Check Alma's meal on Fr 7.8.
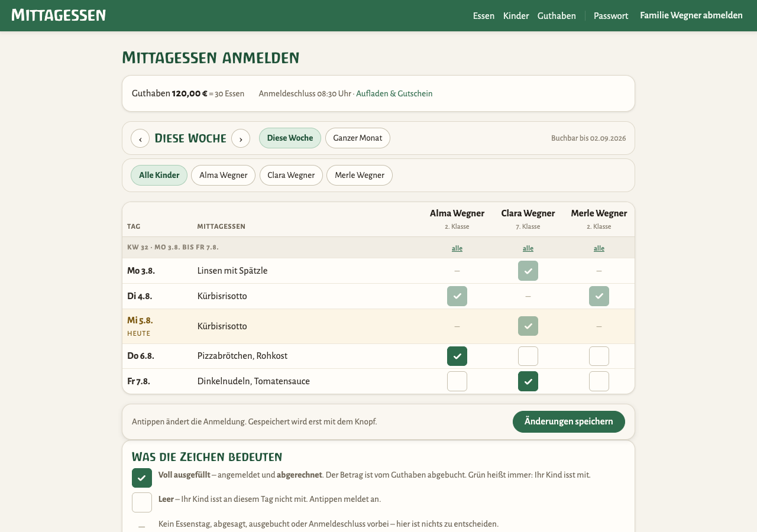Viewport: 757px width, 532px height. pyautogui.click(x=457, y=381)
